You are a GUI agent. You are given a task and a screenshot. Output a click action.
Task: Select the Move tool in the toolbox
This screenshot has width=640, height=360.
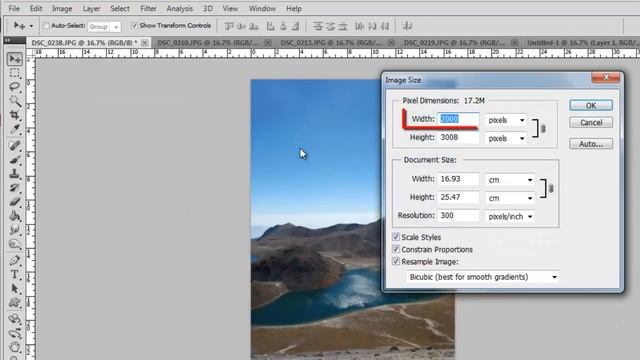[x=15, y=60]
